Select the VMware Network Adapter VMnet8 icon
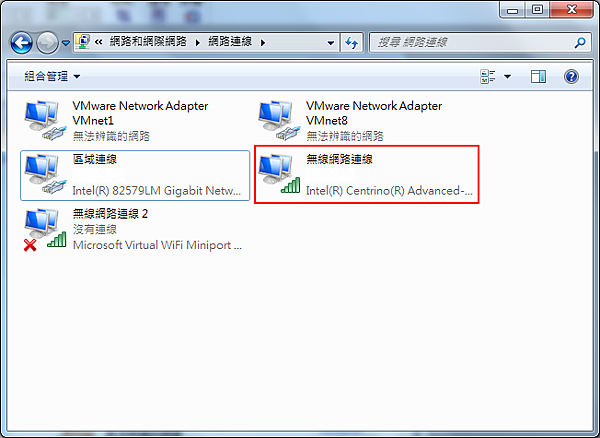 coord(279,120)
